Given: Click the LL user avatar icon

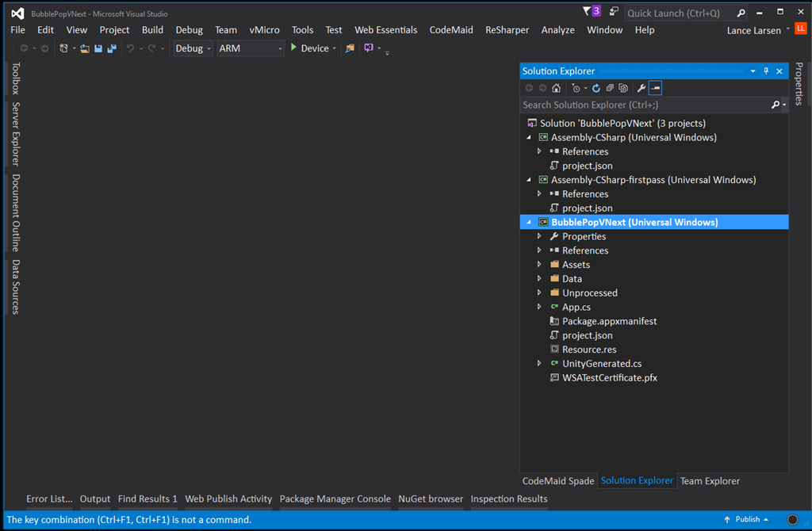Looking at the screenshot, I should click(x=801, y=29).
